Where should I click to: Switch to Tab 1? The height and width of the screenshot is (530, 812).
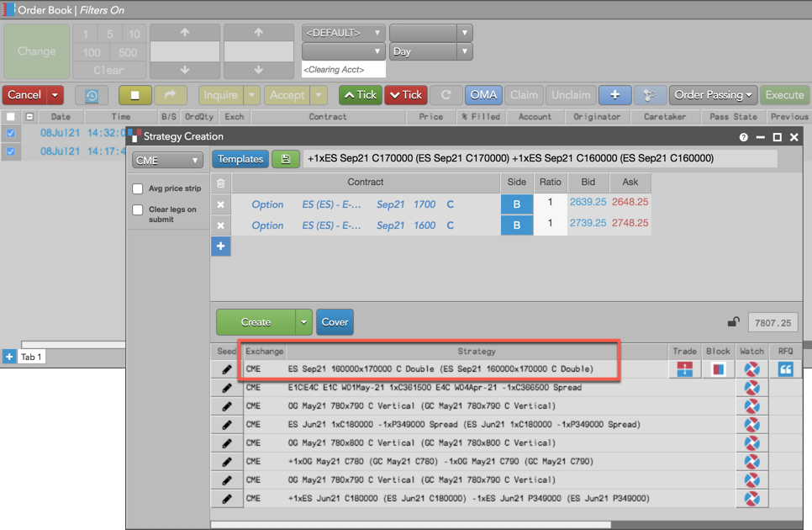click(x=31, y=357)
